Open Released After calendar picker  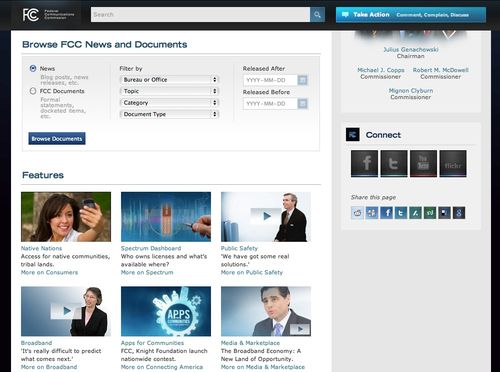[302, 80]
